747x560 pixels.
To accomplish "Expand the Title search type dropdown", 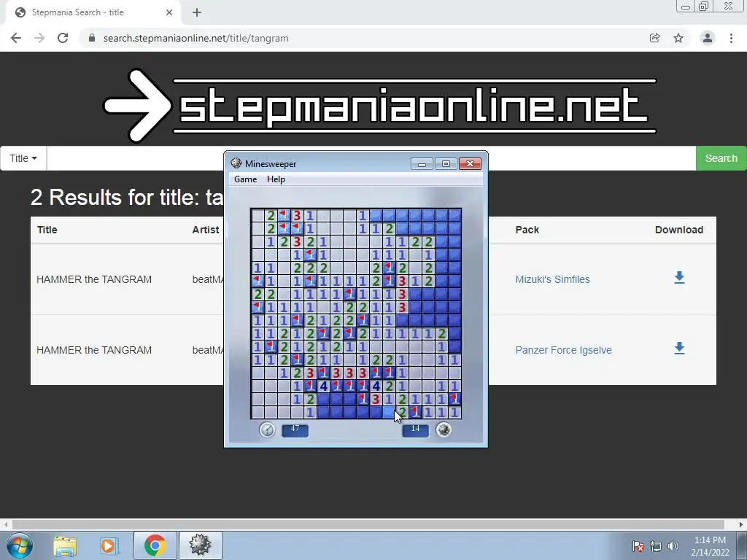I will pyautogui.click(x=23, y=158).
